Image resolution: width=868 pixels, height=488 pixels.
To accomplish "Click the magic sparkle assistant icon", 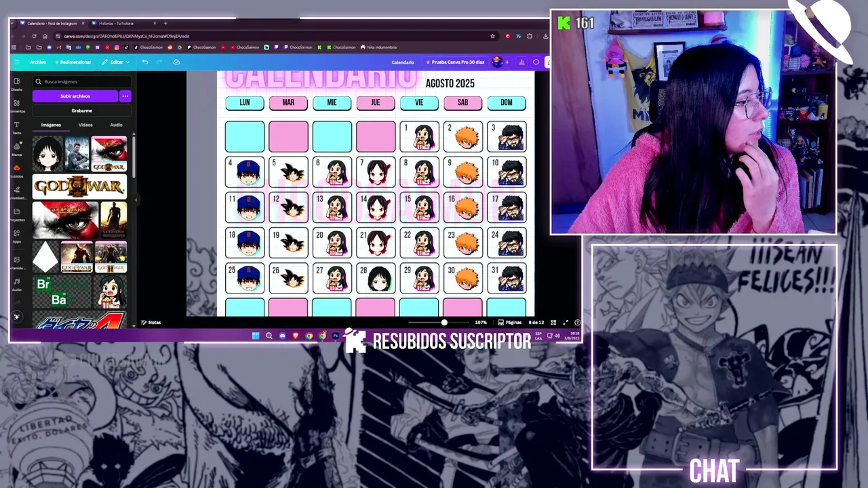I will [x=17, y=317].
